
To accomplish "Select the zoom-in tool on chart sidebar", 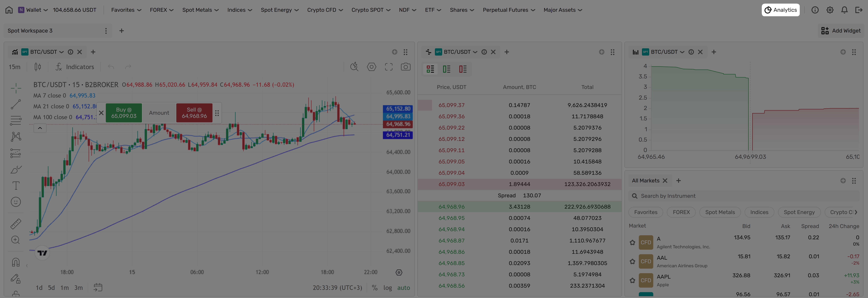I will [x=16, y=240].
